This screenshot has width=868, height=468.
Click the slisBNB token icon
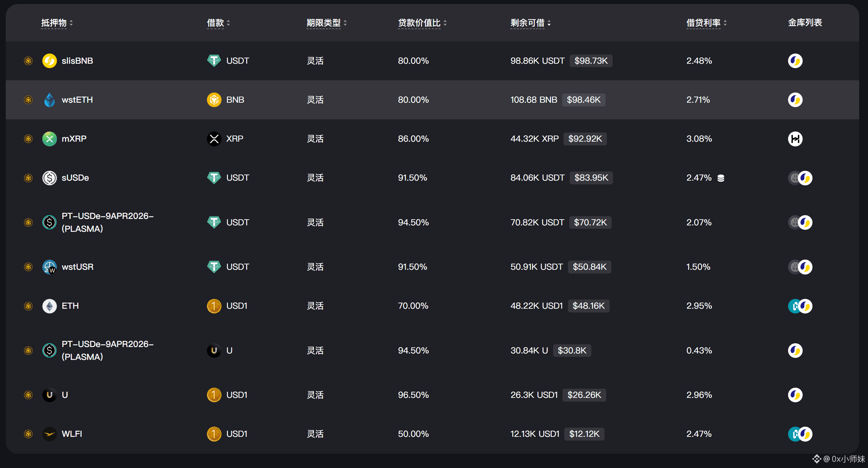pos(49,61)
